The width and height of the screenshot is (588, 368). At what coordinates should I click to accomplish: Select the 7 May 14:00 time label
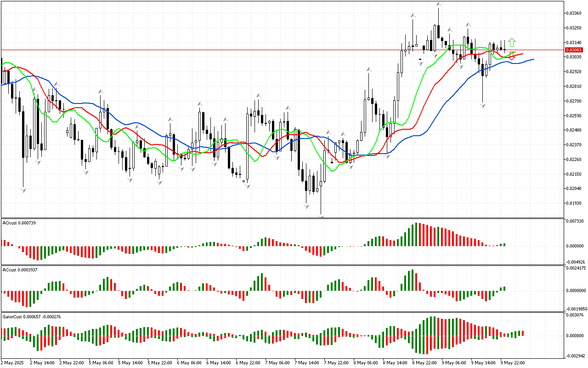[x=307, y=362]
